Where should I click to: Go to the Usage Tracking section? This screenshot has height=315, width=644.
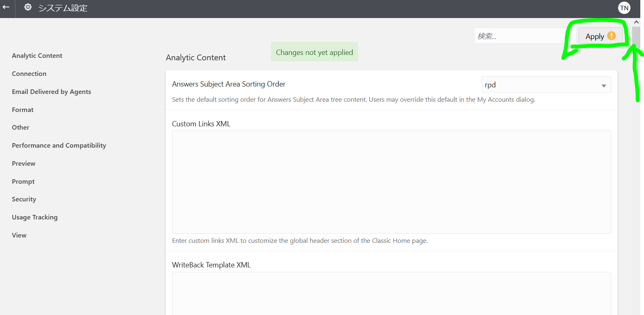tap(34, 217)
